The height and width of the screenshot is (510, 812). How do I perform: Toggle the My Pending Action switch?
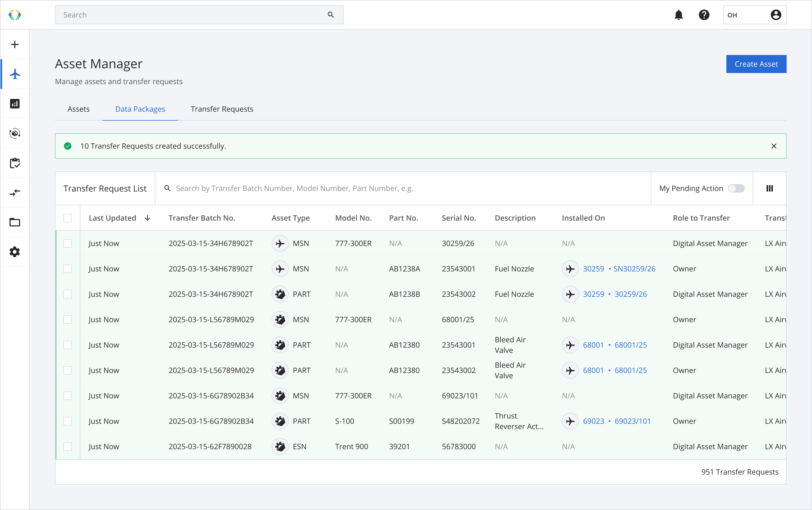(x=736, y=188)
